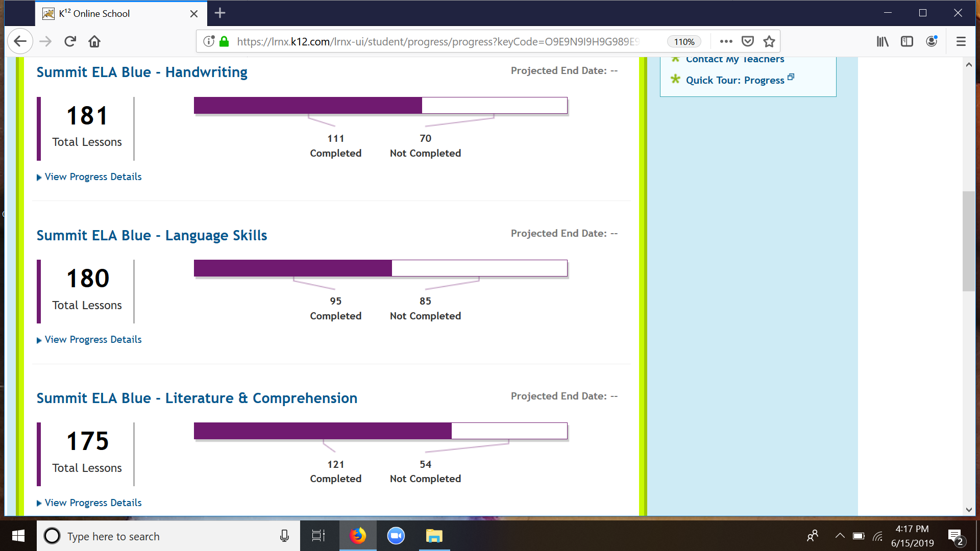
Task: Click the vertical scrollbar thumb
Action: 969,241
